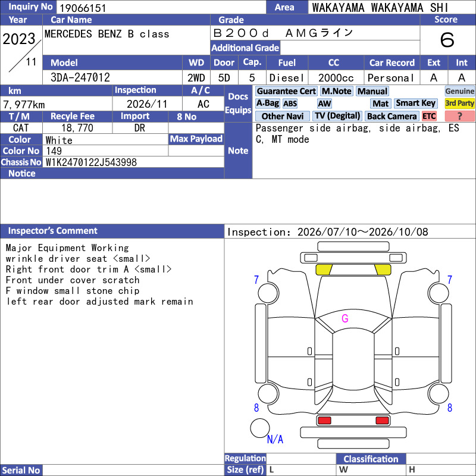Viewport: 476px width, 476px height.
Task: Click the red ETC equipment badge
Action: point(429,116)
